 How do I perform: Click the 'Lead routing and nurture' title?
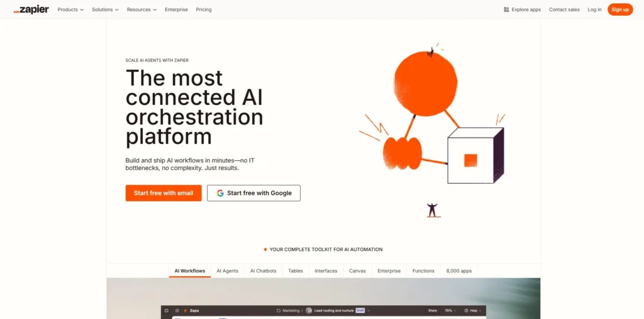click(334, 311)
